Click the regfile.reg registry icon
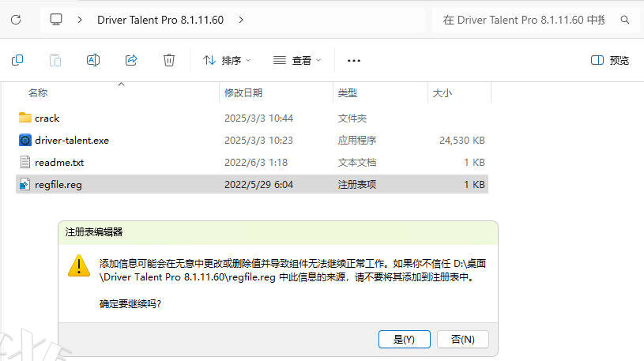 point(25,184)
